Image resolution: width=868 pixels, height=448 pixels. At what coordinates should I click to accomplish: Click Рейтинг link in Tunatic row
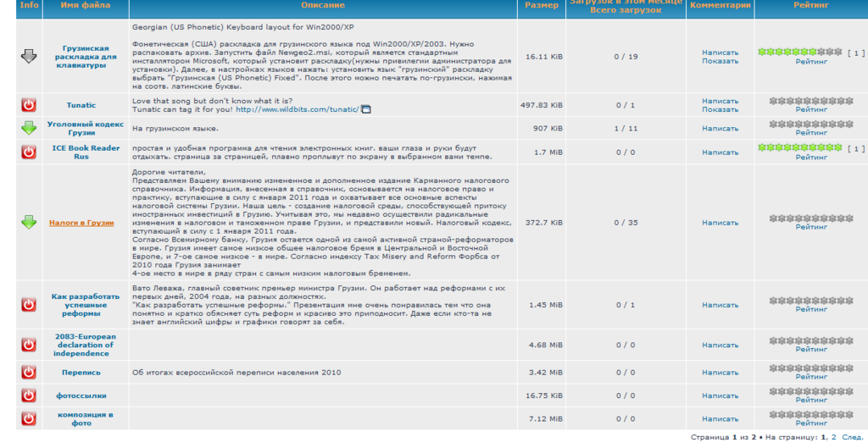pyautogui.click(x=811, y=109)
